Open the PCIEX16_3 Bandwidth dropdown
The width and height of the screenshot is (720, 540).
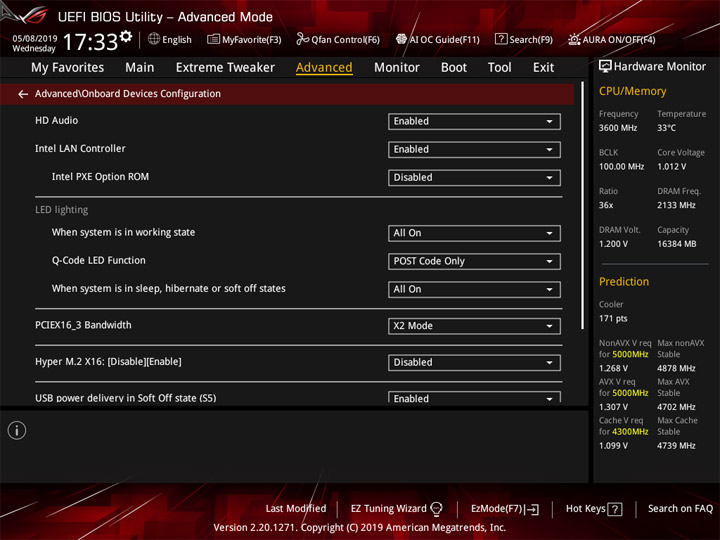click(x=474, y=326)
